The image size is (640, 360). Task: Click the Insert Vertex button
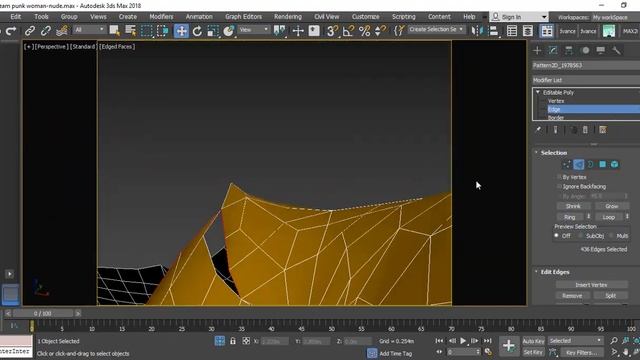coord(591,285)
